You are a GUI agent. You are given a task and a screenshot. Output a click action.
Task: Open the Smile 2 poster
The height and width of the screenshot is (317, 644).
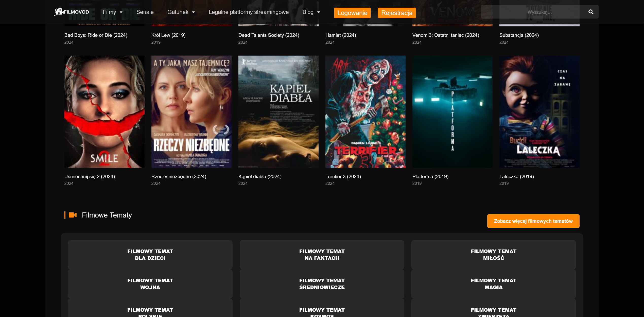[104, 112]
